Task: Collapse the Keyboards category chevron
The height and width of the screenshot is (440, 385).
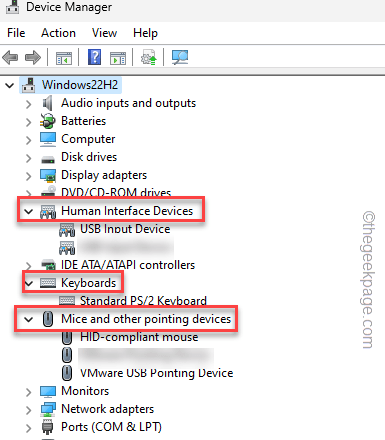Action: (x=29, y=283)
